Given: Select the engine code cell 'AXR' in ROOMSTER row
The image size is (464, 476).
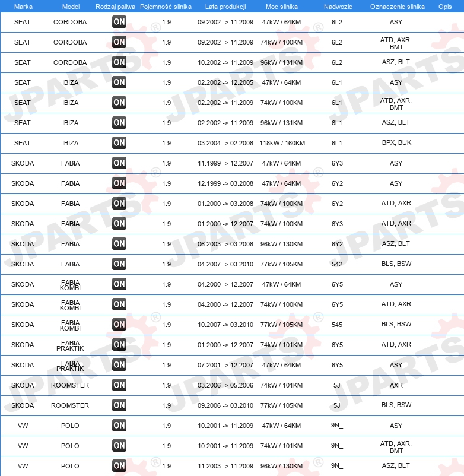Looking at the screenshot, I should tap(396, 385).
